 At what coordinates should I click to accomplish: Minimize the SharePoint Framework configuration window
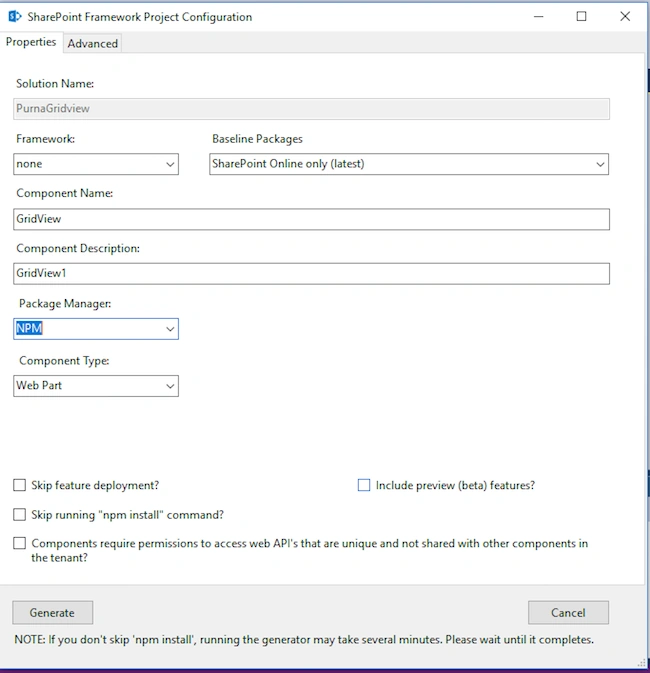pos(539,17)
